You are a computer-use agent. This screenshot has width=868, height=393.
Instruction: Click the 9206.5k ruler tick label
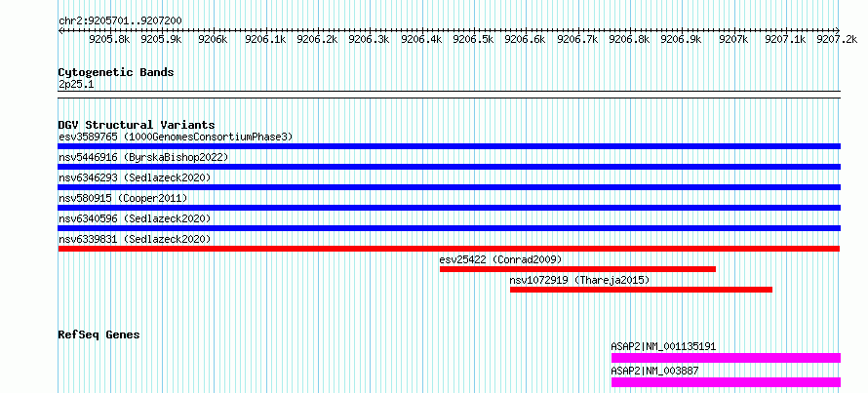pyautogui.click(x=473, y=39)
